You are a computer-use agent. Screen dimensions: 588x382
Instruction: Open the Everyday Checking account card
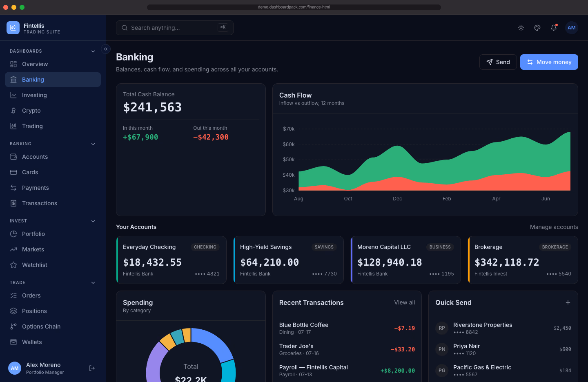coord(171,260)
